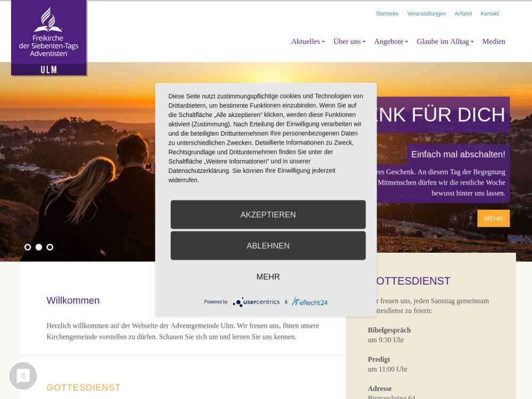Screen dimensions: 532x399
Task: Click the eRecht24 logo
Action: (x=310, y=302)
